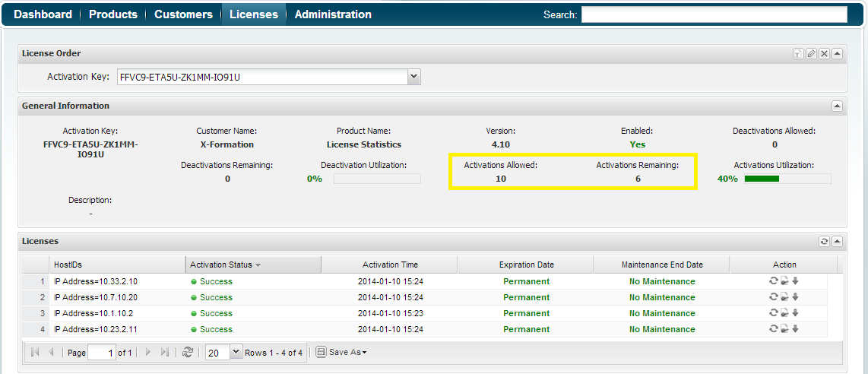Image resolution: width=868 pixels, height=374 pixels.
Task: Sort by Maintenance End Date column header
Action: (x=662, y=265)
